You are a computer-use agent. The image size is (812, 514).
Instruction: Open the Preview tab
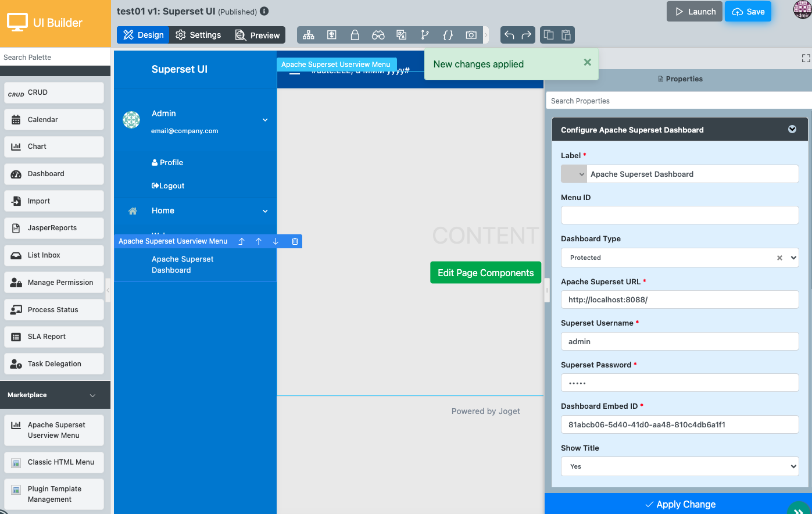pos(257,35)
